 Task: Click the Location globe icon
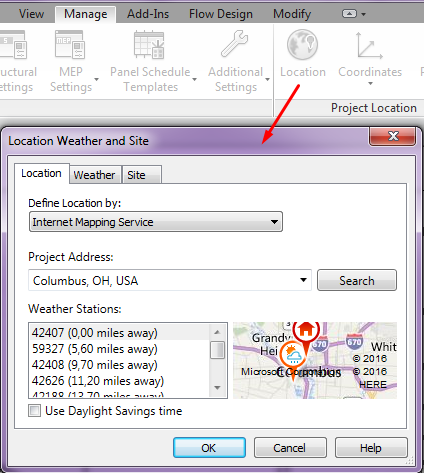302,44
